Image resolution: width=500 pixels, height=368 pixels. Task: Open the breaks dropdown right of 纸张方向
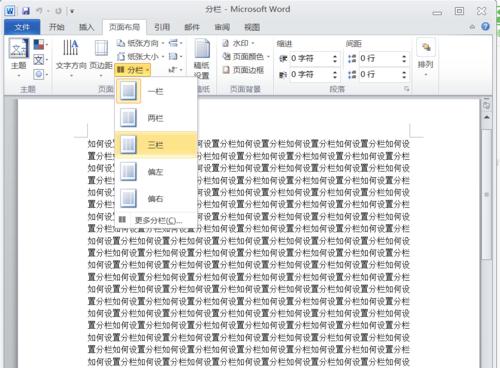tap(176, 43)
